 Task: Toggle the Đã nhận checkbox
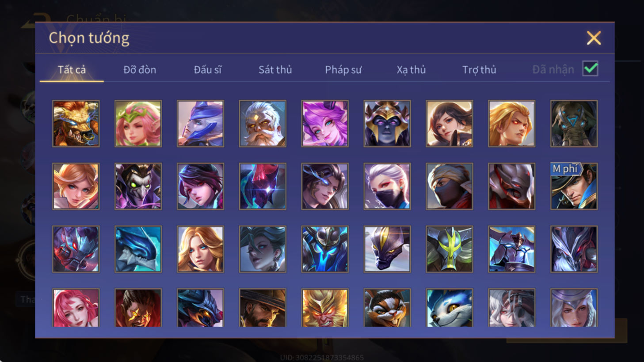click(591, 69)
